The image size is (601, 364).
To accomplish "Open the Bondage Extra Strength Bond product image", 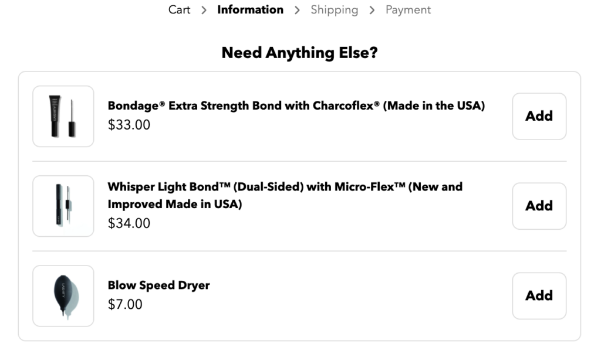I will click(x=63, y=116).
